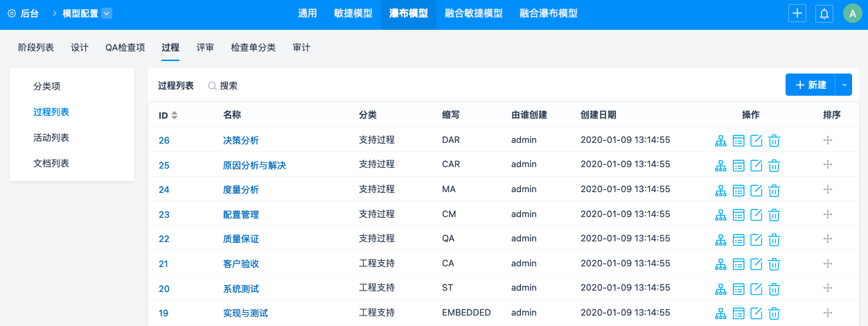Edit the 度量分析 process row
Image resolution: width=868 pixels, height=326 pixels.
pos(756,190)
